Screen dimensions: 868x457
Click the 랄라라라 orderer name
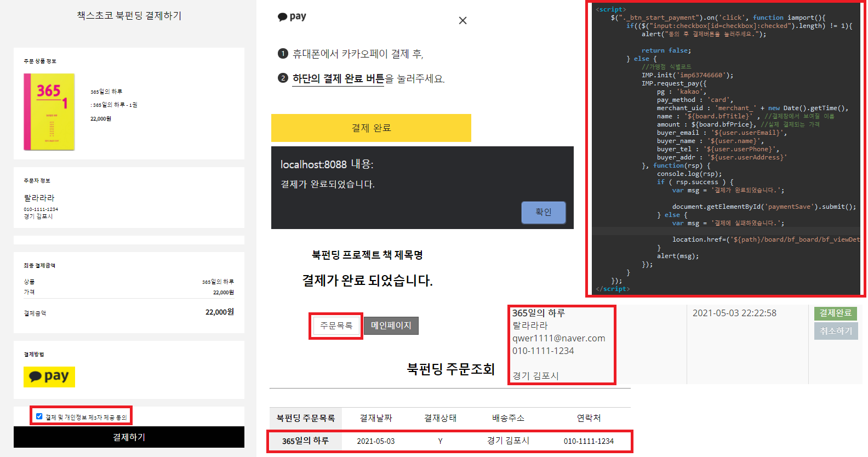pyautogui.click(x=39, y=198)
